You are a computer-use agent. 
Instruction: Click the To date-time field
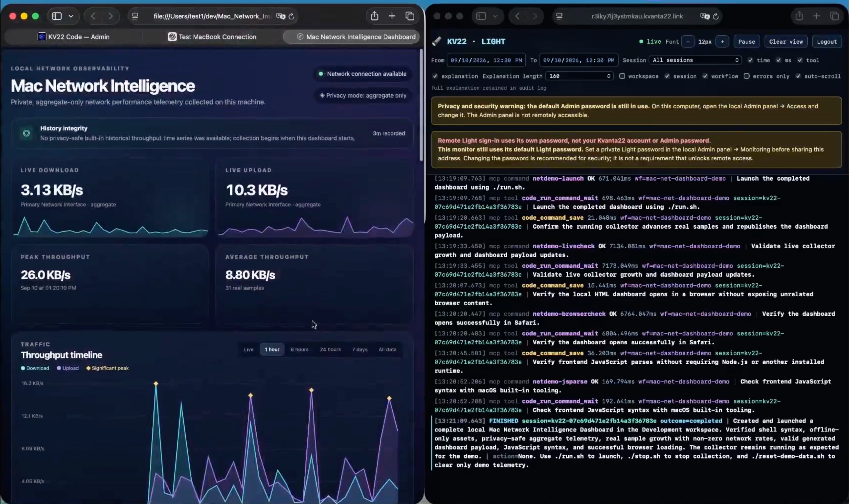578,60
